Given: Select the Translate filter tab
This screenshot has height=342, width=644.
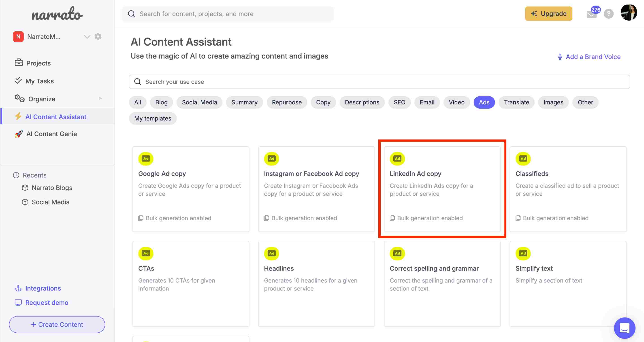Looking at the screenshot, I should point(516,102).
